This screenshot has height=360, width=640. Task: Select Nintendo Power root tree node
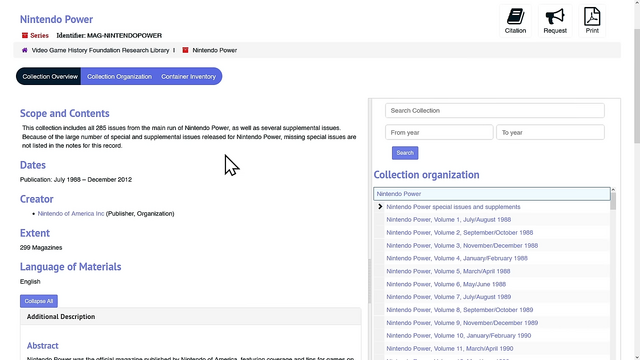[492, 194]
